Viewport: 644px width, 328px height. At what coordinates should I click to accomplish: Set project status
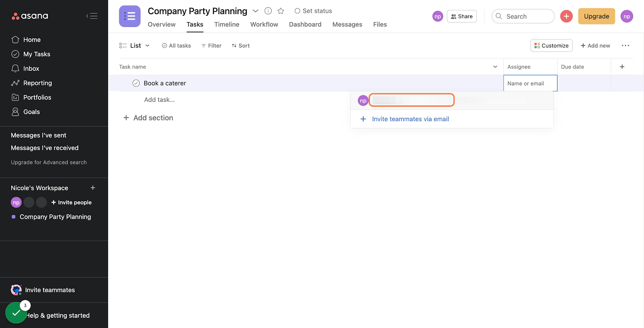[x=313, y=11]
